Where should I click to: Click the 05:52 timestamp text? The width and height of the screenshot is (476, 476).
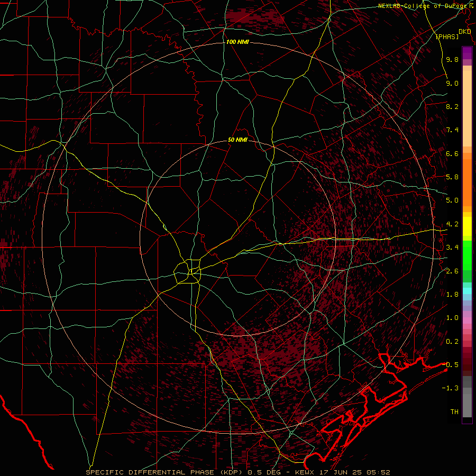[378, 472]
